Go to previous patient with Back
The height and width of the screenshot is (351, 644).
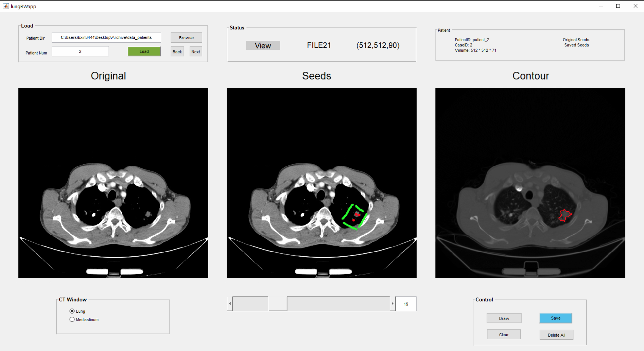click(x=177, y=51)
